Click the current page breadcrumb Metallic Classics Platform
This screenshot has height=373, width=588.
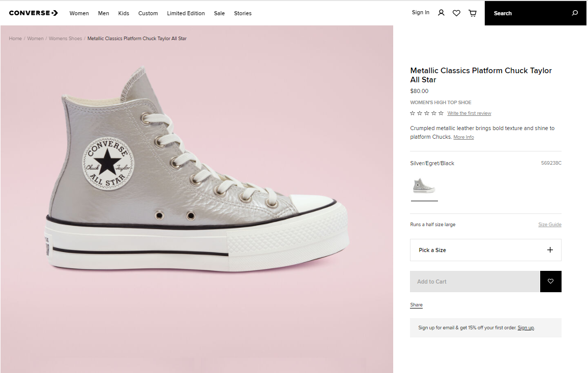137,39
